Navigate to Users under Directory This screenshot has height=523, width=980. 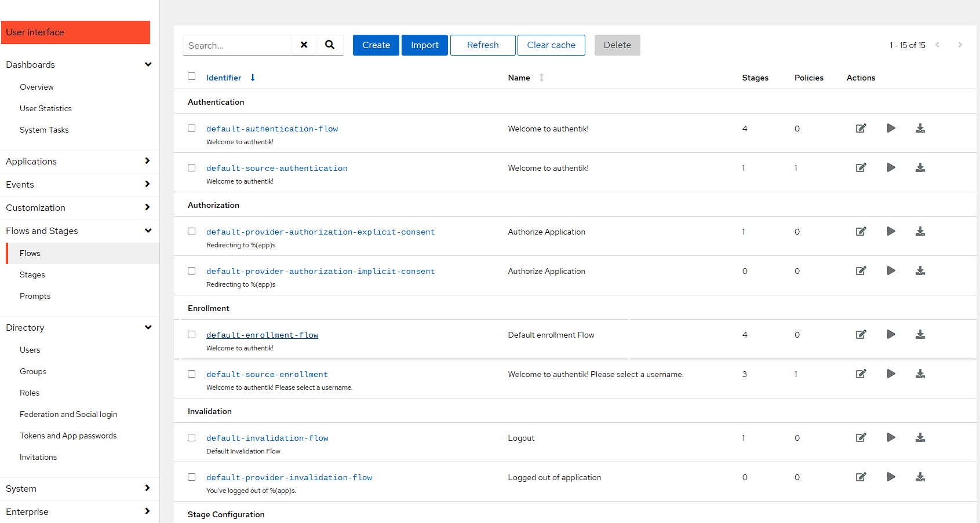(30, 350)
